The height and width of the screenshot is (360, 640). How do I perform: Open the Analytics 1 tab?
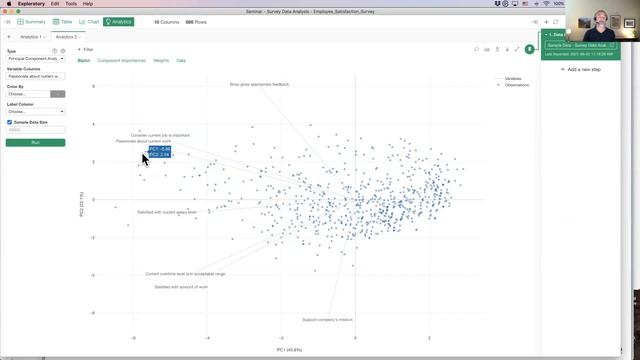(x=31, y=37)
